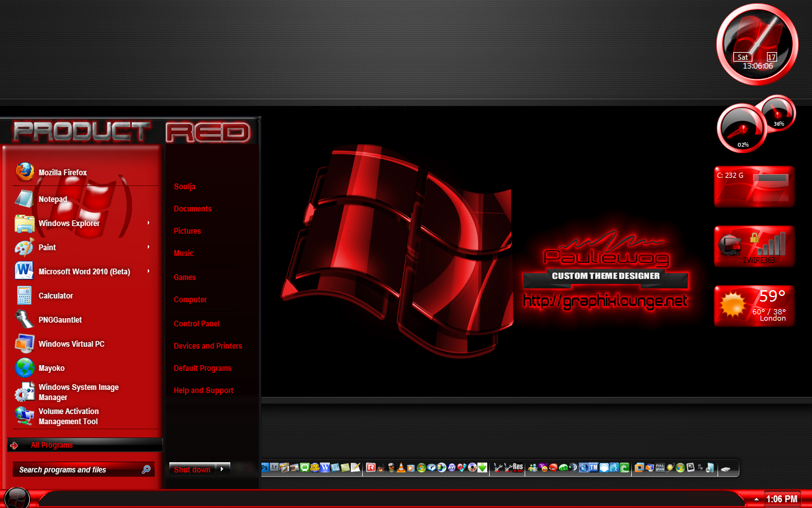Open the Games folder
The width and height of the screenshot is (812, 508).
(185, 277)
